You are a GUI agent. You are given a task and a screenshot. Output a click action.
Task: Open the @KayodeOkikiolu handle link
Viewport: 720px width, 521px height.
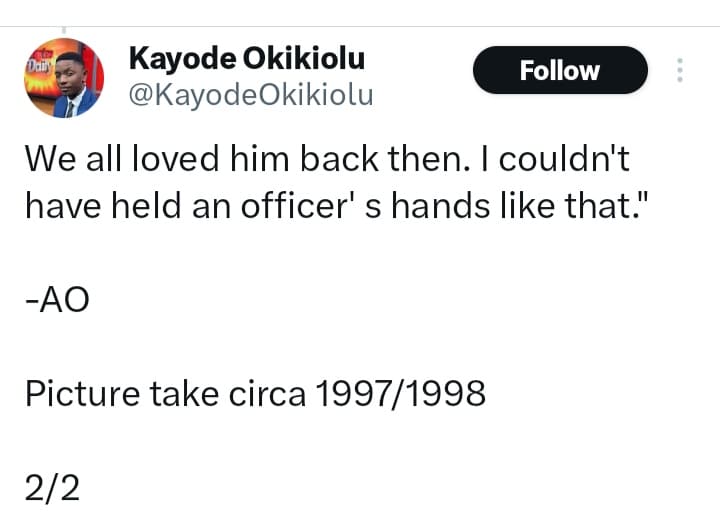251,96
